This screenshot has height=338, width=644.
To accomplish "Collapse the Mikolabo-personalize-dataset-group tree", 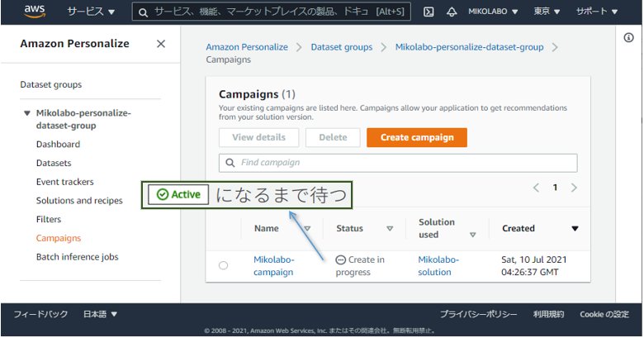I will [27, 113].
